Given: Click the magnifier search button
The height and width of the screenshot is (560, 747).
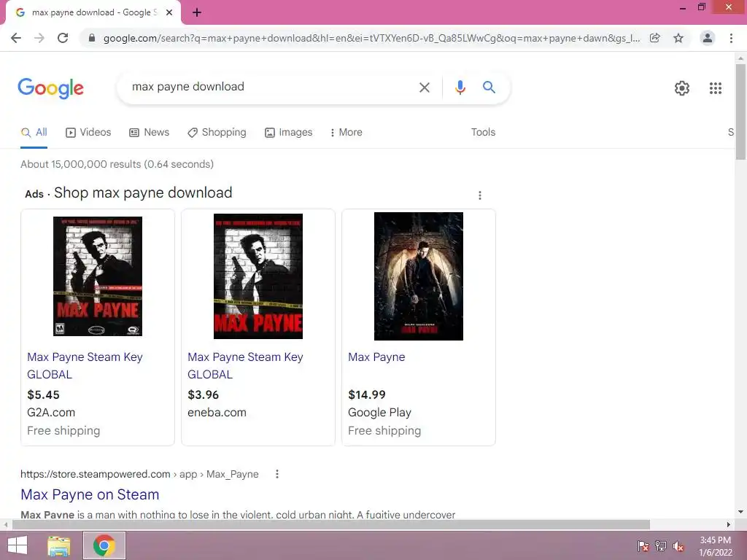Looking at the screenshot, I should pyautogui.click(x=489, y=87).
